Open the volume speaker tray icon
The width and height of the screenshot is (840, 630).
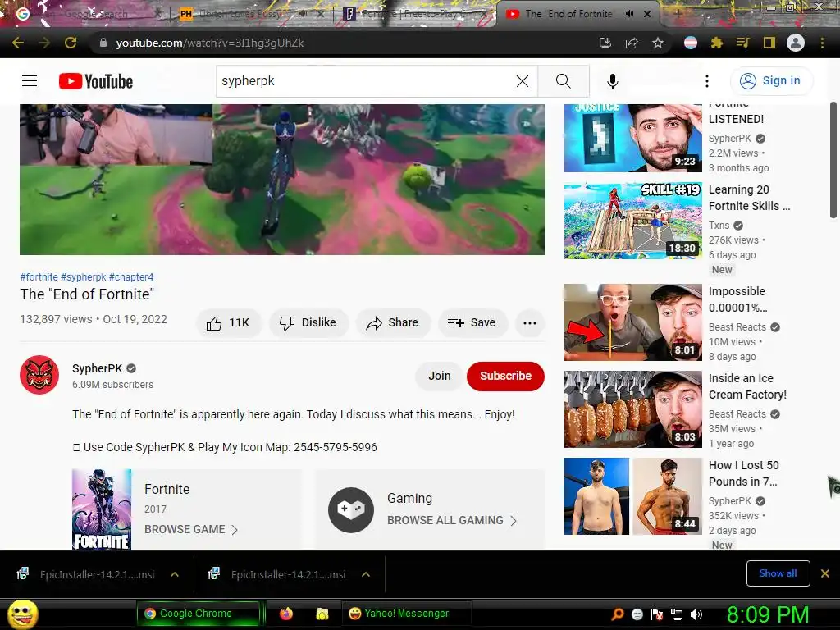click(x=696, y=614)
